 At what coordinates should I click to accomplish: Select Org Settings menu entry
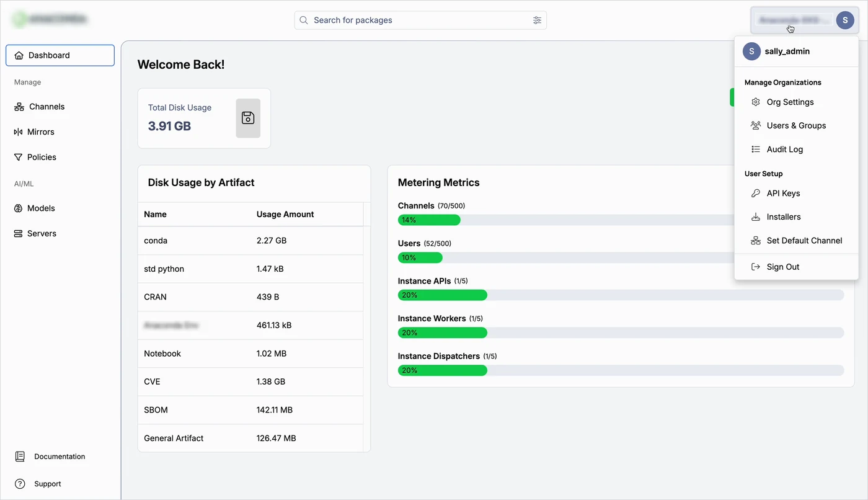(797, 102)
